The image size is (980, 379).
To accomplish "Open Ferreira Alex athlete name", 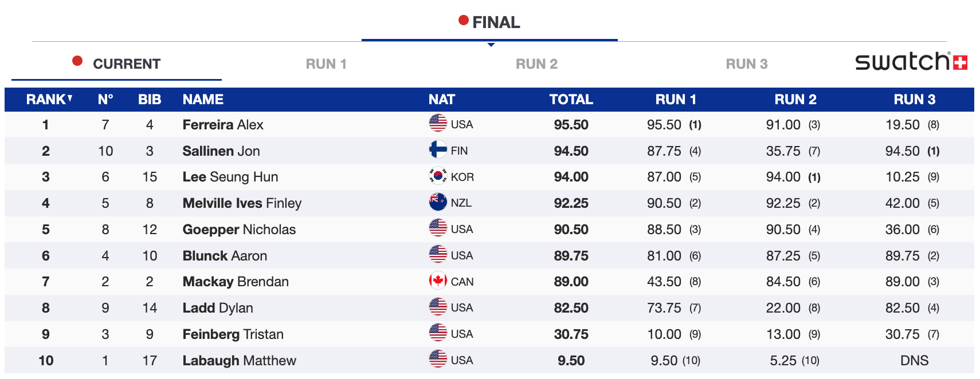I will coord(223,125).
